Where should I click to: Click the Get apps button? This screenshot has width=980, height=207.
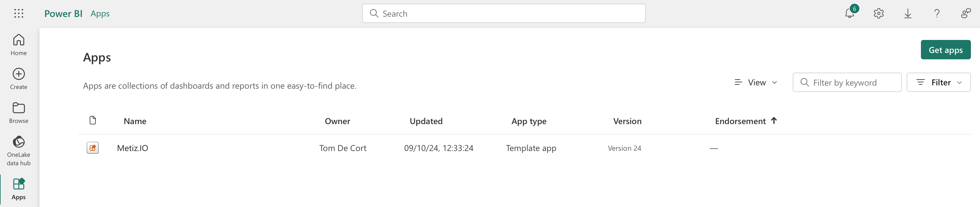[x=945, y=50]
